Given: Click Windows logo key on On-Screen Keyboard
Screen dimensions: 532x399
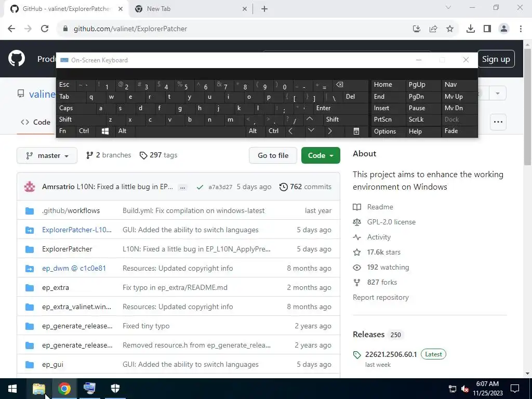Looking at the screenshot, I should tap(105, 131).
